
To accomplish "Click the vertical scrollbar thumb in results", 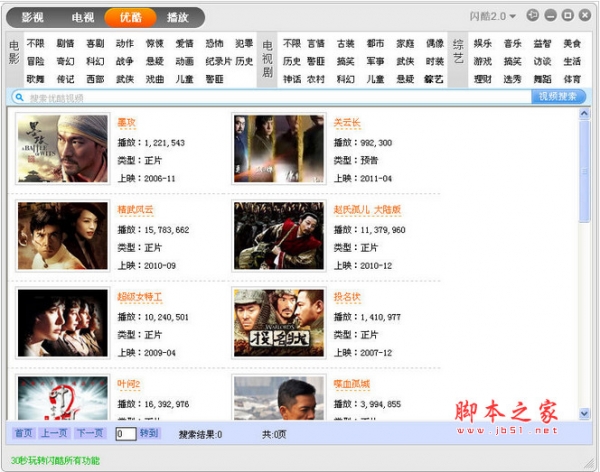I will tap(584, 171).
